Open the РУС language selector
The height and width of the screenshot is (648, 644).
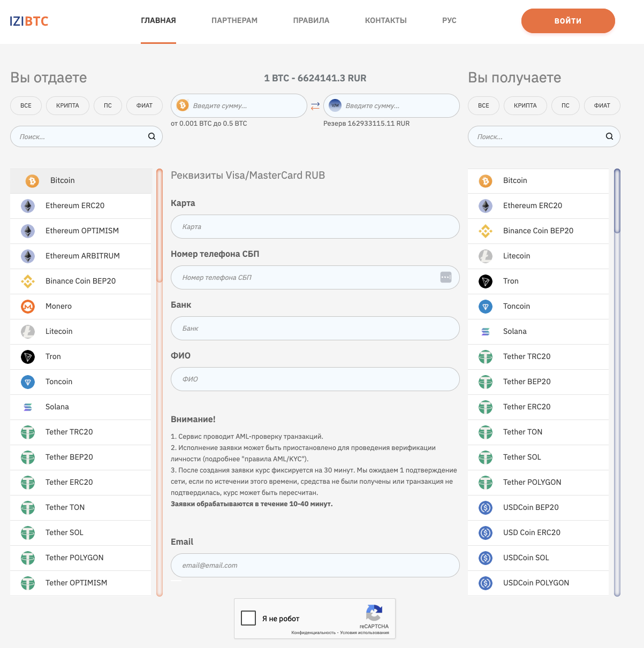pyautogui.click(x=449, y=20)
